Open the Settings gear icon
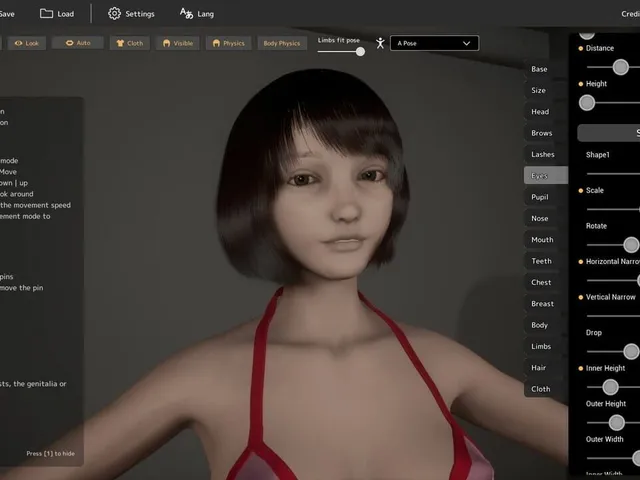 (114, 13)
